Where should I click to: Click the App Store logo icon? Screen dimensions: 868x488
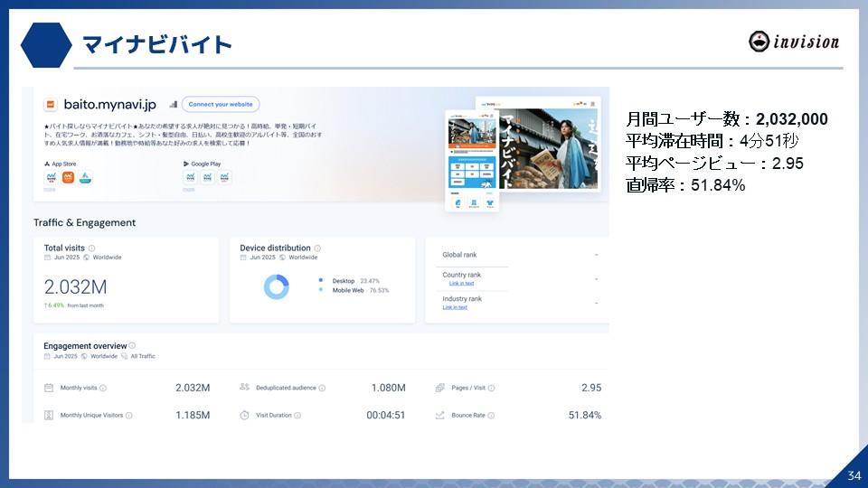click(x=47, y=164)
